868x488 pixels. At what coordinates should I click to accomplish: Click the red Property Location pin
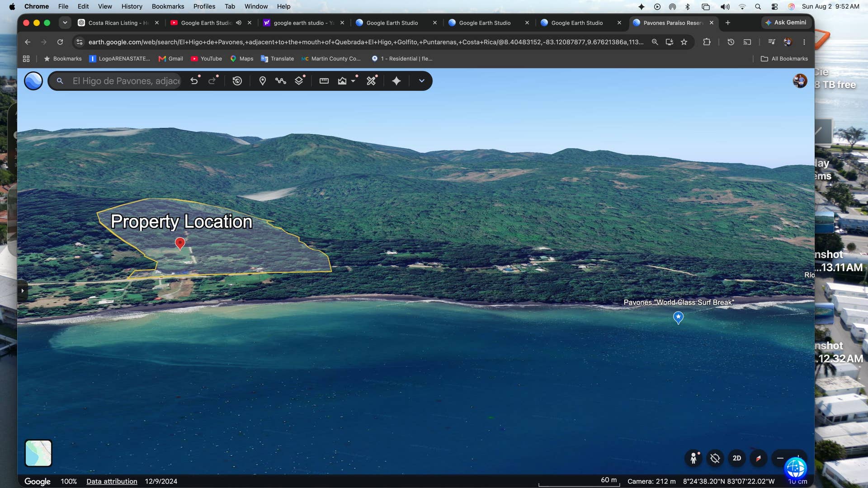tap(180, 244)
